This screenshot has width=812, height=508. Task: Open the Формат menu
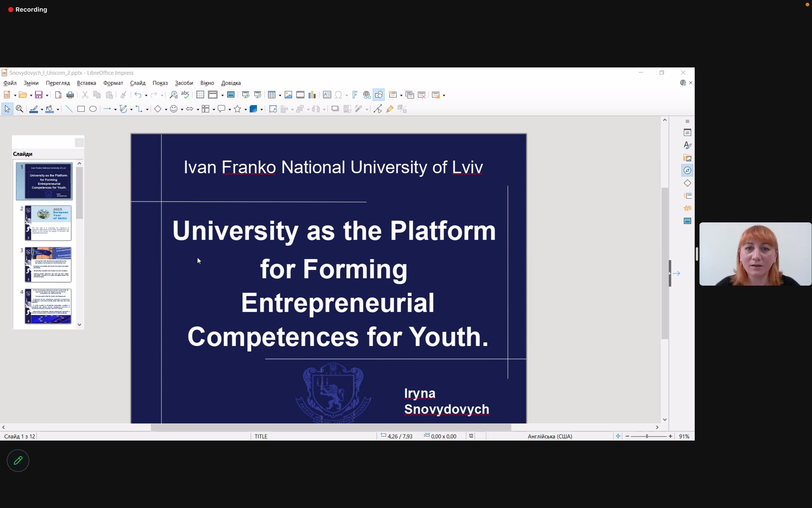point(113,83)
